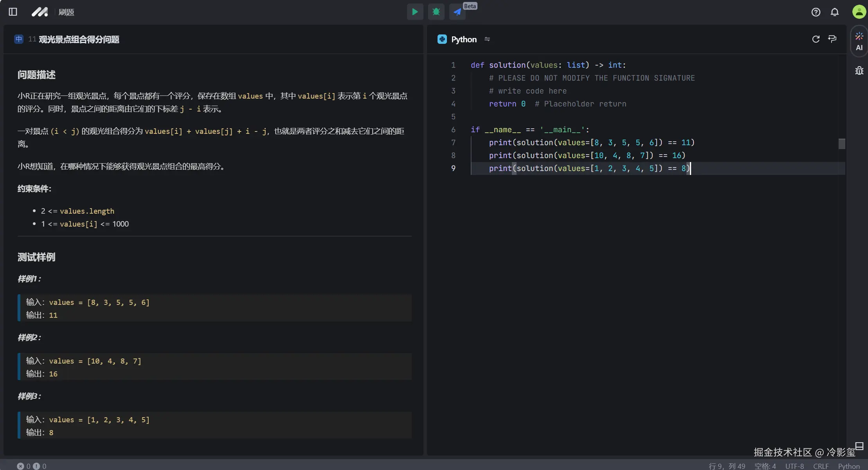The image size is (868, 470).
Task: Submit the solution with the paper plane icon
Action: [457, 12]
